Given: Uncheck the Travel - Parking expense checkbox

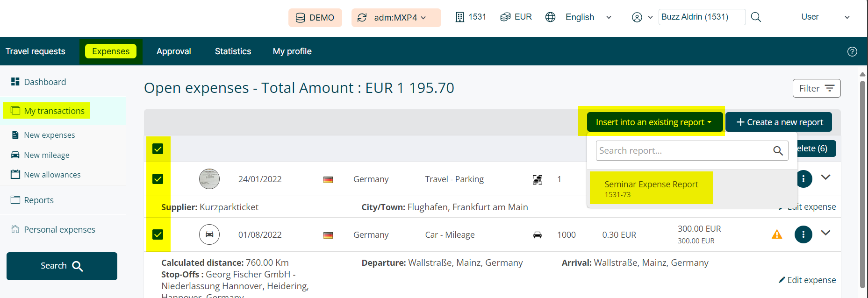Looking at the screenshot, I should 158,179.
